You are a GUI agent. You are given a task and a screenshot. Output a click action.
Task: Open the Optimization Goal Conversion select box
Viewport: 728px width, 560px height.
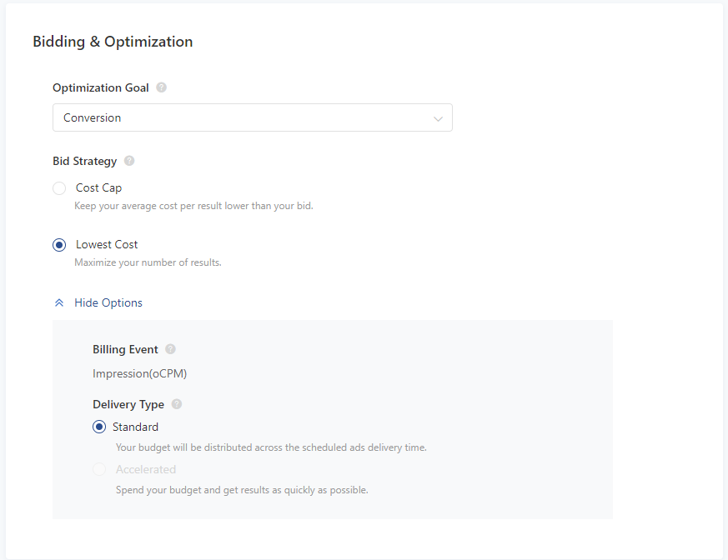[x=252, y=117]
